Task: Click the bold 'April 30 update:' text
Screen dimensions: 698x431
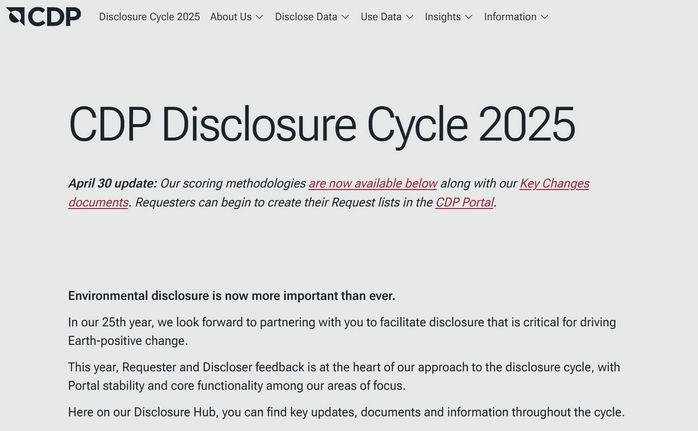Action: pos(112,184)
